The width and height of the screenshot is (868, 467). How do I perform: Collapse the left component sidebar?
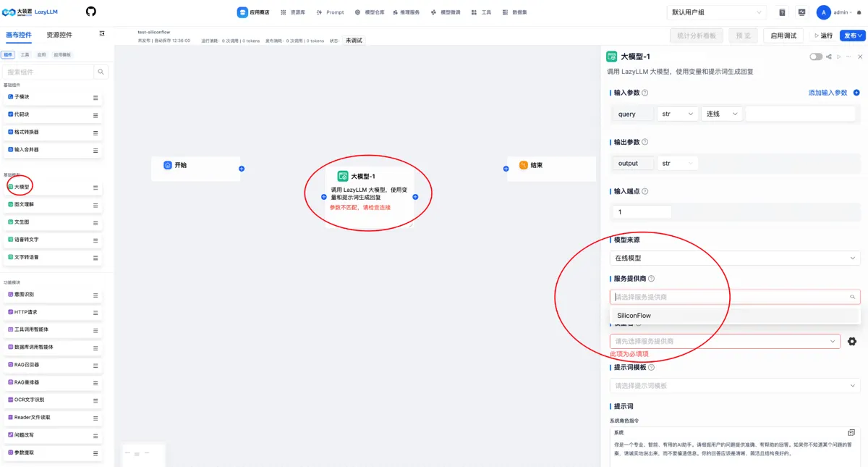[102, 33]
